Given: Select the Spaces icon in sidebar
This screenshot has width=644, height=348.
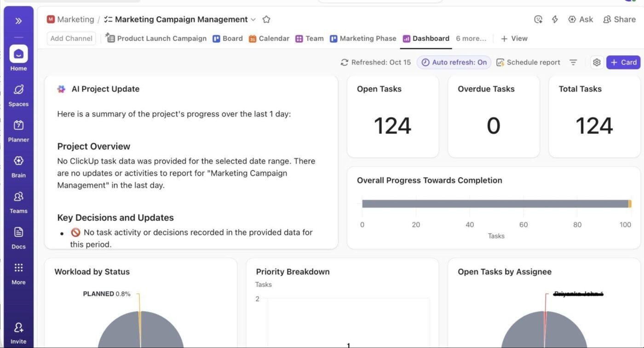Looking at the screenshot, I should click(x=18, y=94).
